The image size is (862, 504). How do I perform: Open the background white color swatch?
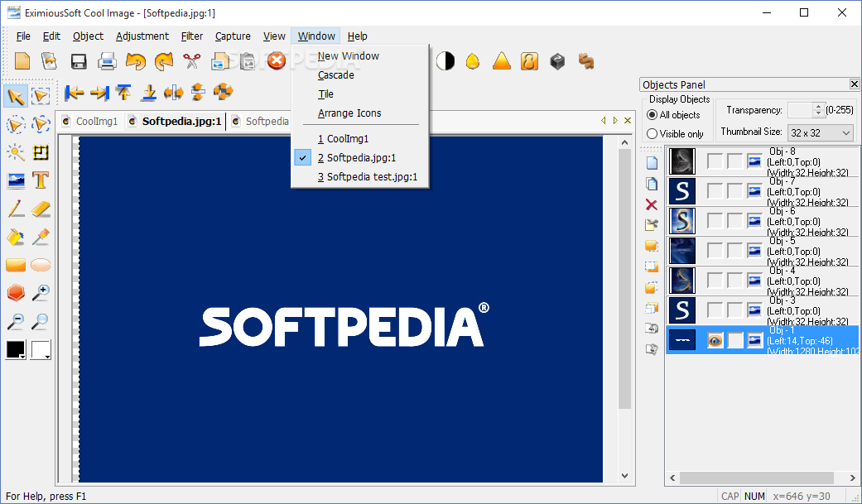pyautogui.click(x=41, y=349)
